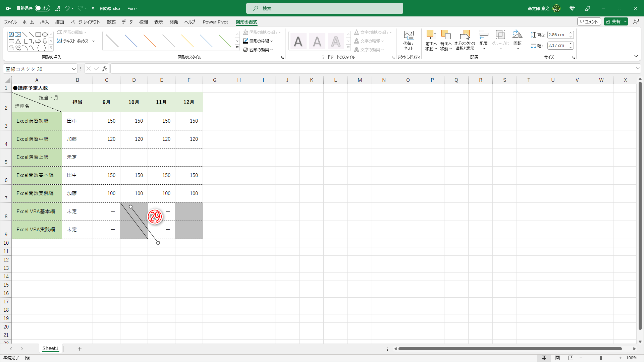Click 背面へ移動 (send backward) icon
This screenshot has height=362, width=644.
[x=446, y=35]
